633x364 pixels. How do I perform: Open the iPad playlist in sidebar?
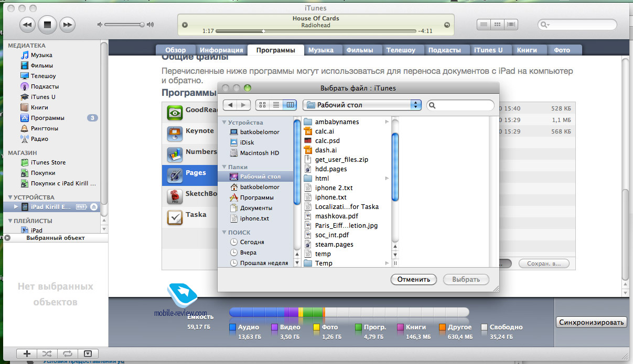tap(36, 230)
